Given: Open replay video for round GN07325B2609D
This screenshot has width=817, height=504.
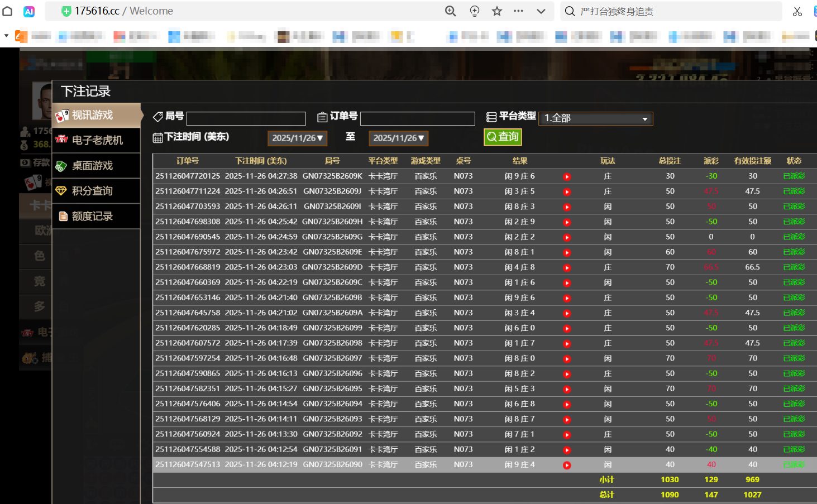Looking at the screenshot, I should (567, 268).
